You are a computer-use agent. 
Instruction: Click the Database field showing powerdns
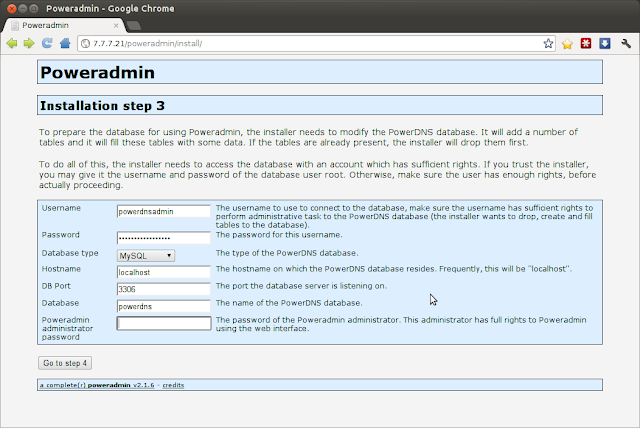[164, 306]
